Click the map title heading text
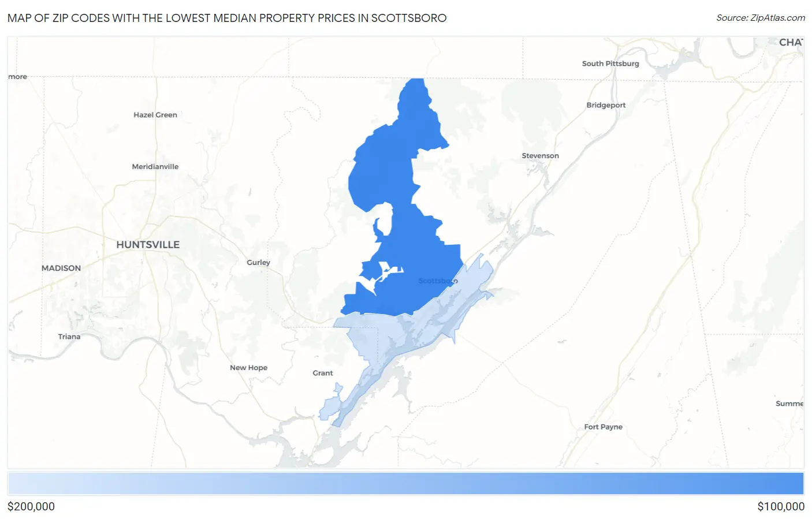812x519 pixels. click(x=227, y=18)
